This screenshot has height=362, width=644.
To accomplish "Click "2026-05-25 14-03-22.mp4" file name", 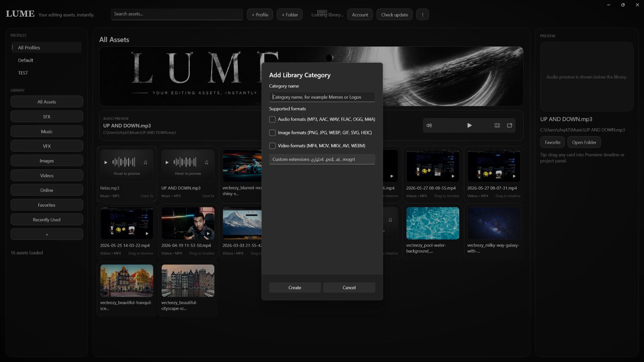I will click(x=125, y=246).
